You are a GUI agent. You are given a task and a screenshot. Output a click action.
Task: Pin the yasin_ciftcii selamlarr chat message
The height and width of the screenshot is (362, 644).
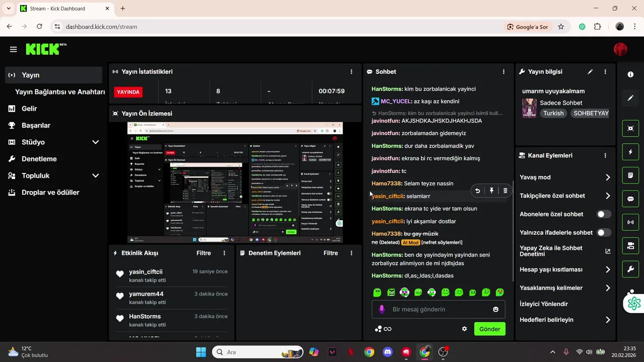[x=492, y=191]
